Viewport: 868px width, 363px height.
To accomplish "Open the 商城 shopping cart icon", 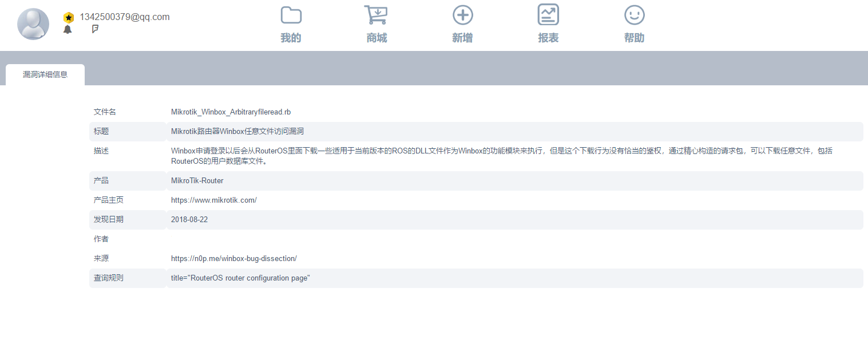I will [376, 15].
